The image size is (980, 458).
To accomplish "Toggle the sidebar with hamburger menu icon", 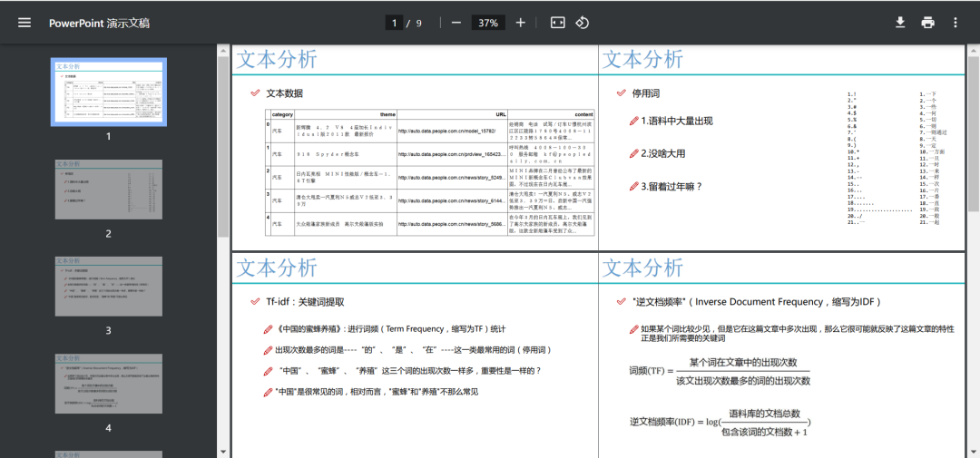I will click(x=24, y=23).
